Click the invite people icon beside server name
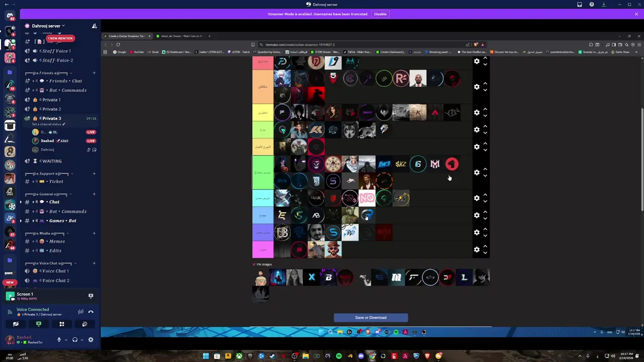Screen dimensions: 644x362 click(94, 26)
